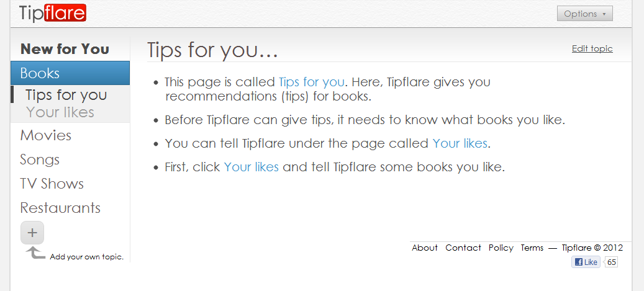The width and height of the screenshot is (644, 291).
Task: Open the About footer link
Action: coord(425,248)
